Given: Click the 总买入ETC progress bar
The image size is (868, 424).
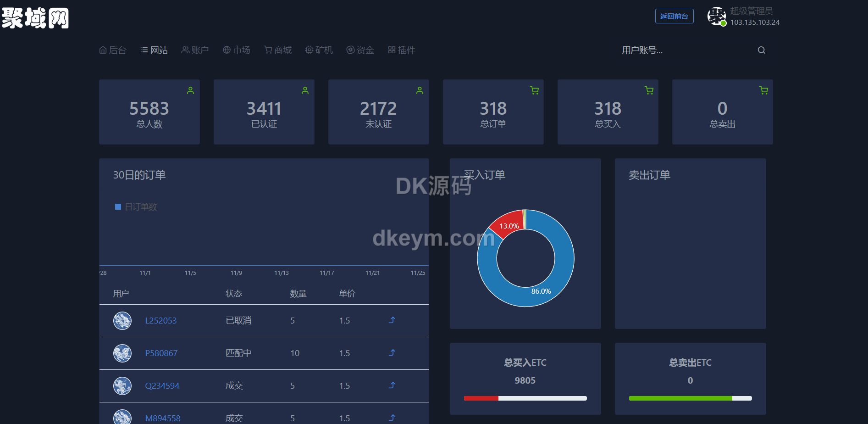Looking at the screenshot, I should [525, 398].
